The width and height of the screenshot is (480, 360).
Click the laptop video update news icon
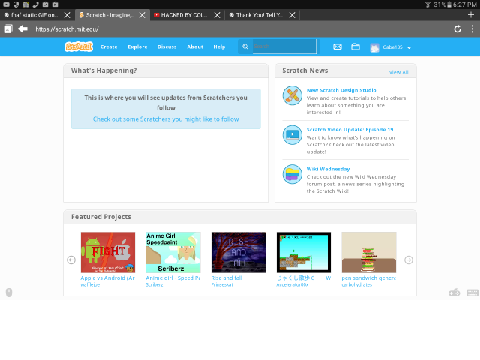(x=292, y=135)
